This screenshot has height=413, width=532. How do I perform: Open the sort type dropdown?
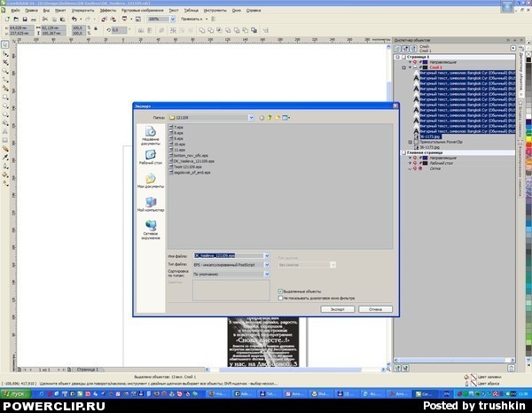(267, 274)
